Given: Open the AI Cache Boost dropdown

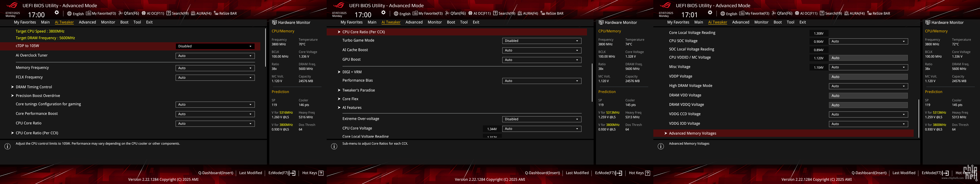Looking at the screenshot, I should point(542,50).
